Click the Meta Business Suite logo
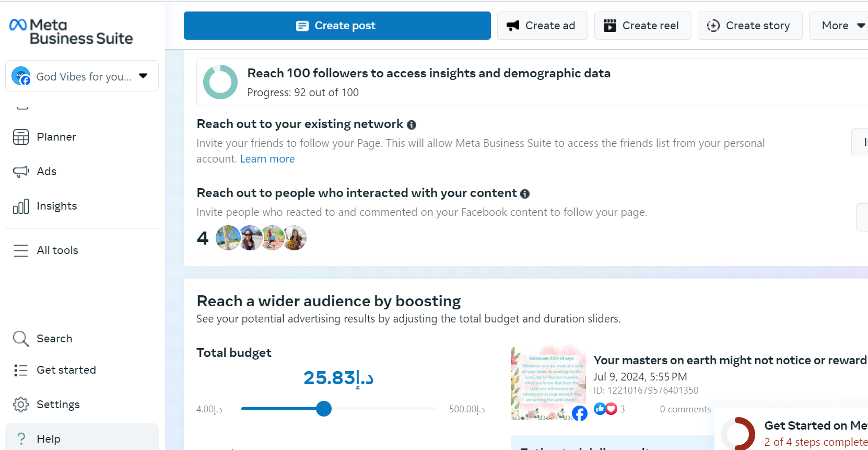 [x=71, y=31]
